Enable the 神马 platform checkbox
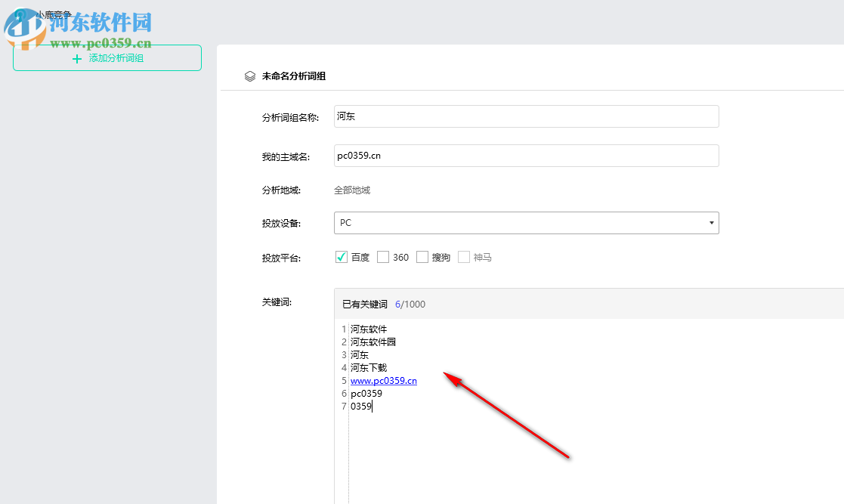The width and height of the screenshot is (844, 504). (x=463, y=257)
